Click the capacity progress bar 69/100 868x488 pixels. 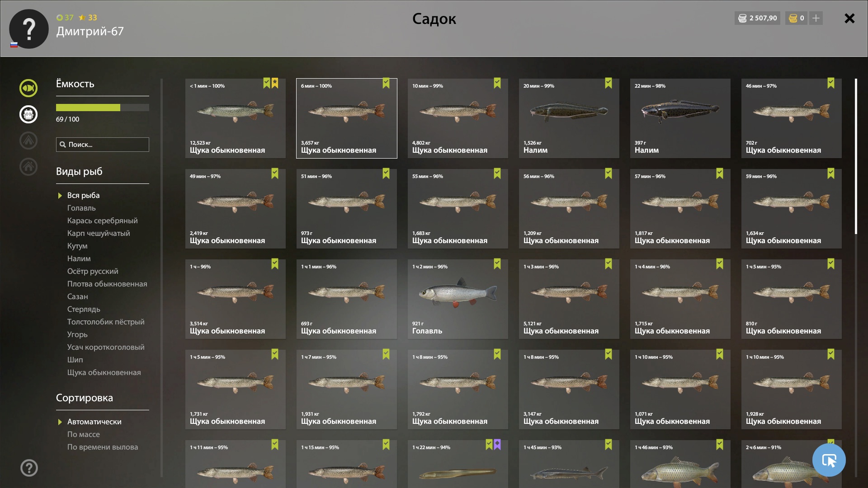click(x=103, y=108)
